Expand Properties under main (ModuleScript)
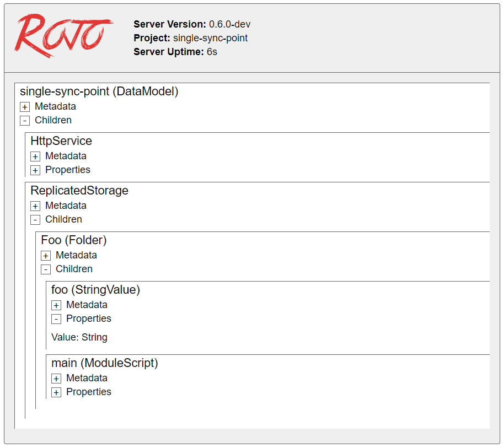The height and width of the screenshot is (448, 503). pos(56,392)
